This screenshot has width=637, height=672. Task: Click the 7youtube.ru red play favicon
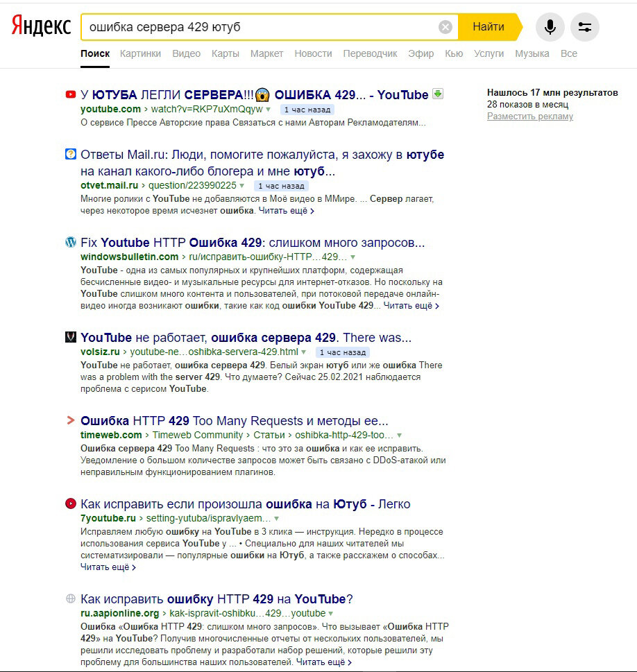(x=70, y=503)
